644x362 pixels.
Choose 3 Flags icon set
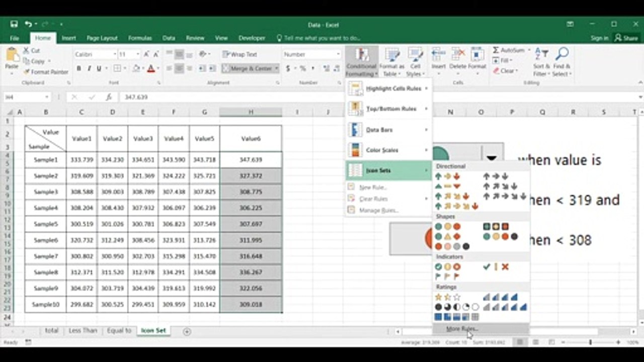(448, 277)
